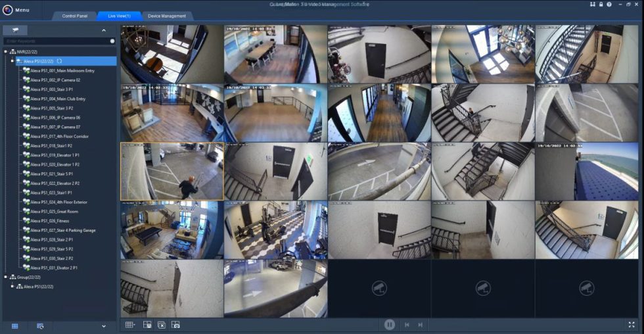Image resolution: width=644 pixels, height=334 pixels.
Task: Collapse Alexa PS1(22/22) under Group
Action: click(12, 287)
